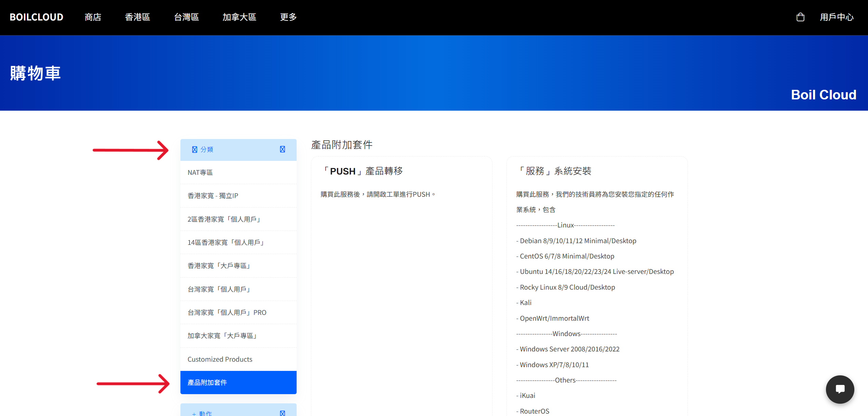Select 2區香港家寬「個人用戶」category
This screenshot has width=868, height=416.
click(239, 219)
